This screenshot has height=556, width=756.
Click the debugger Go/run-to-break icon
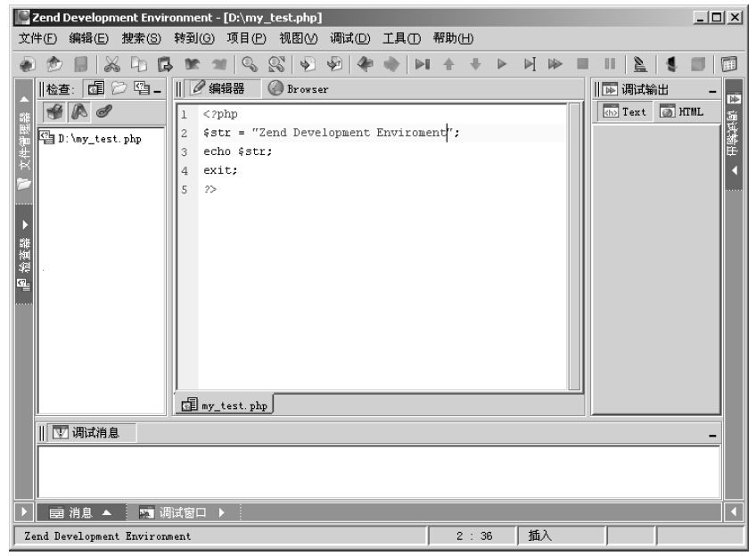click(x=423, y=64)
